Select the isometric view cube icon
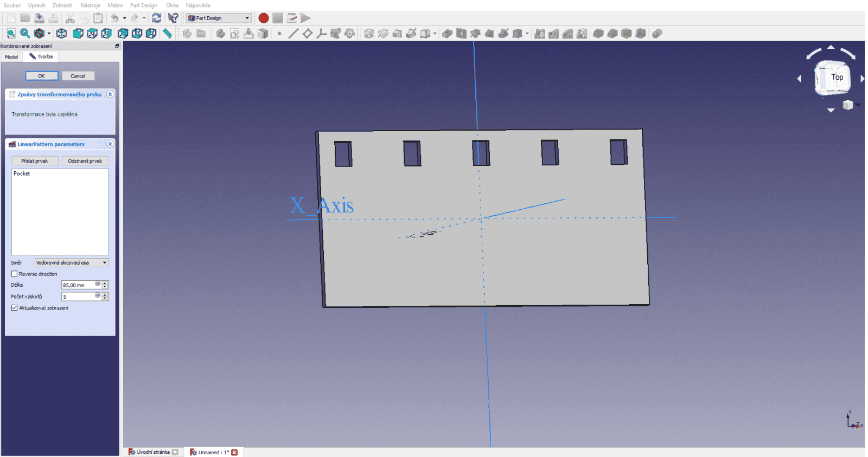The width and height of the screenshot is (868, 457). (x=61, y=34)
